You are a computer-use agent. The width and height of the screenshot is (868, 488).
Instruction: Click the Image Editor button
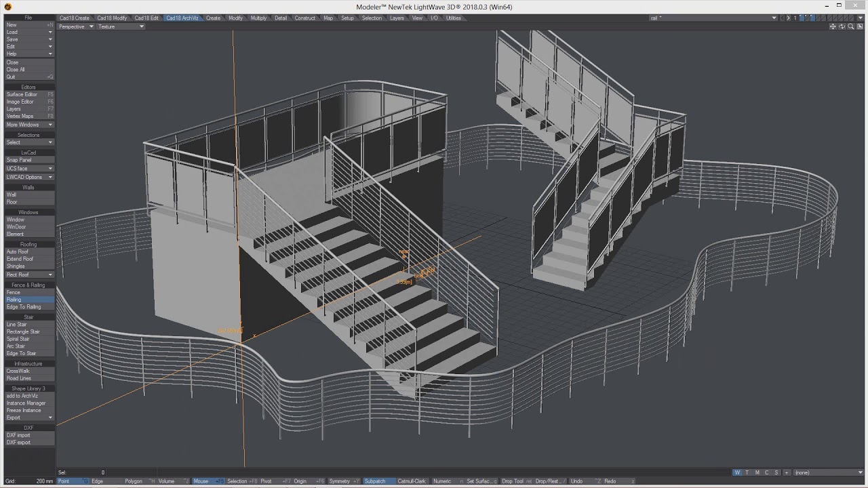(29, 102)
